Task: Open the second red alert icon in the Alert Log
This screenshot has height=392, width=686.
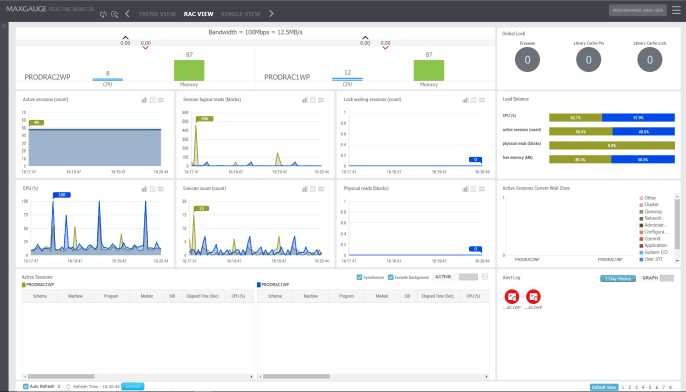Action: 533,297
